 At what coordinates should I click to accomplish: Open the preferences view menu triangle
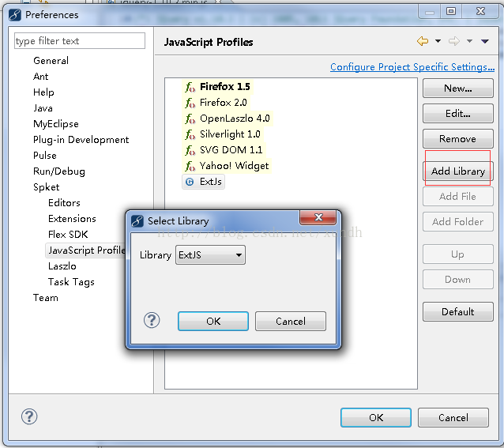[485, 41]
